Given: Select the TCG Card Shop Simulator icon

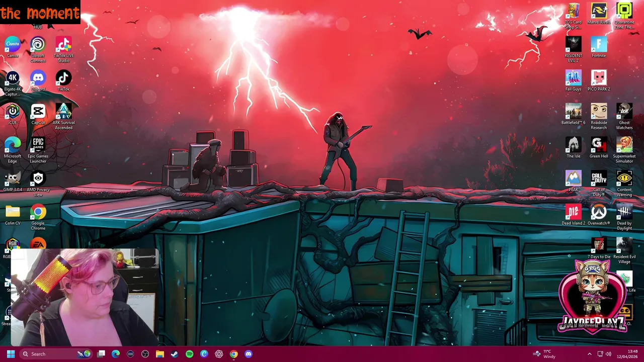Looking at the screenshot, I should pyautogui.click(x=573, y=16).
